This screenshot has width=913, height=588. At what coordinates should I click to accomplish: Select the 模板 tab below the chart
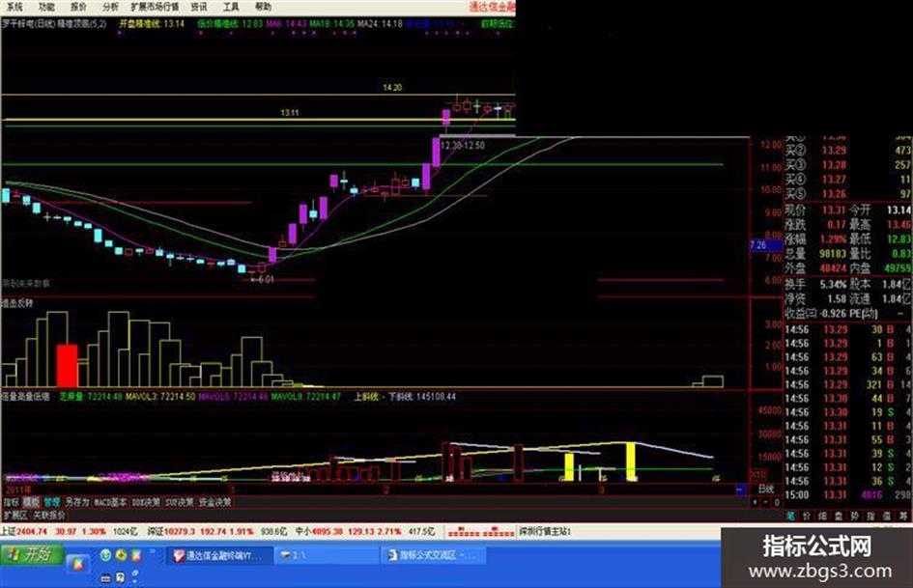[31, 502]
